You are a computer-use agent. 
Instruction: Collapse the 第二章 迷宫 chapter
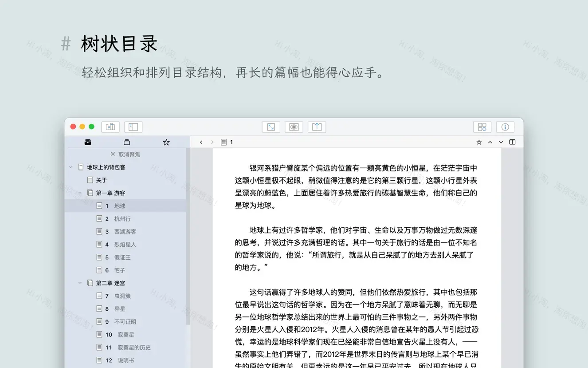80,283
